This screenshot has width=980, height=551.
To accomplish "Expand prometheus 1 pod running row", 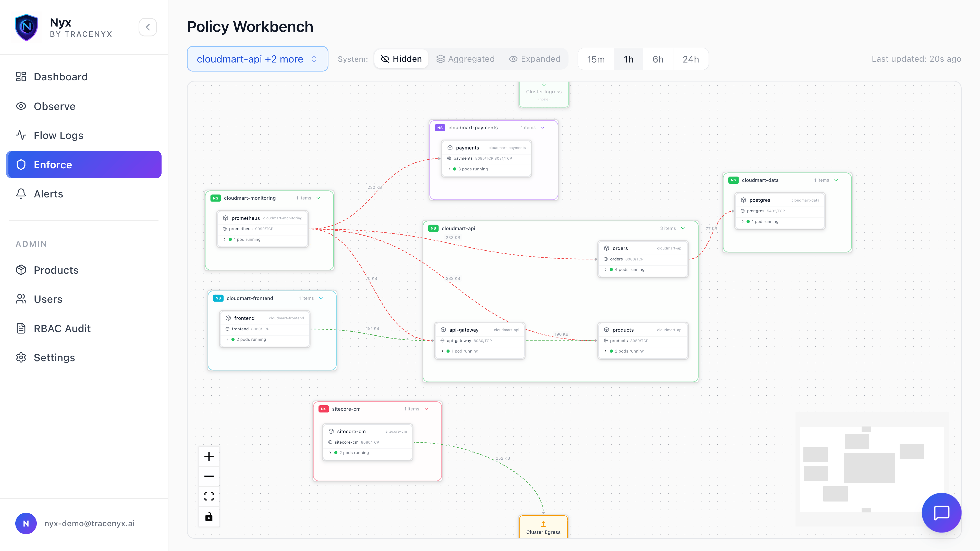I will pyautogui.click(x=262, y=240).
